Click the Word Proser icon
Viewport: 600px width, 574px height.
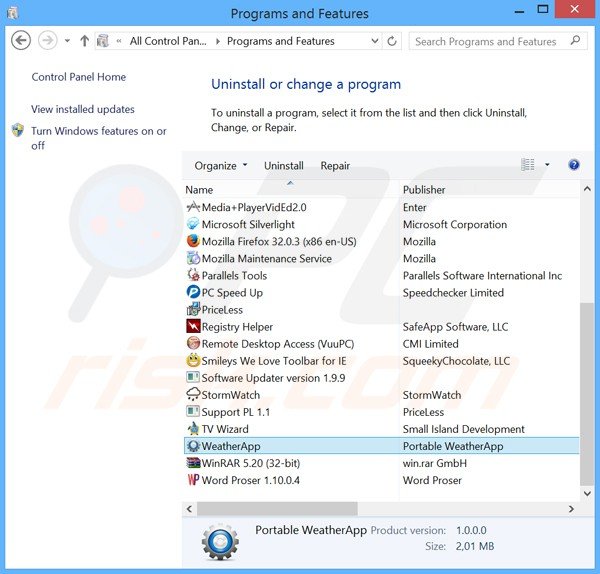[193, 480]
